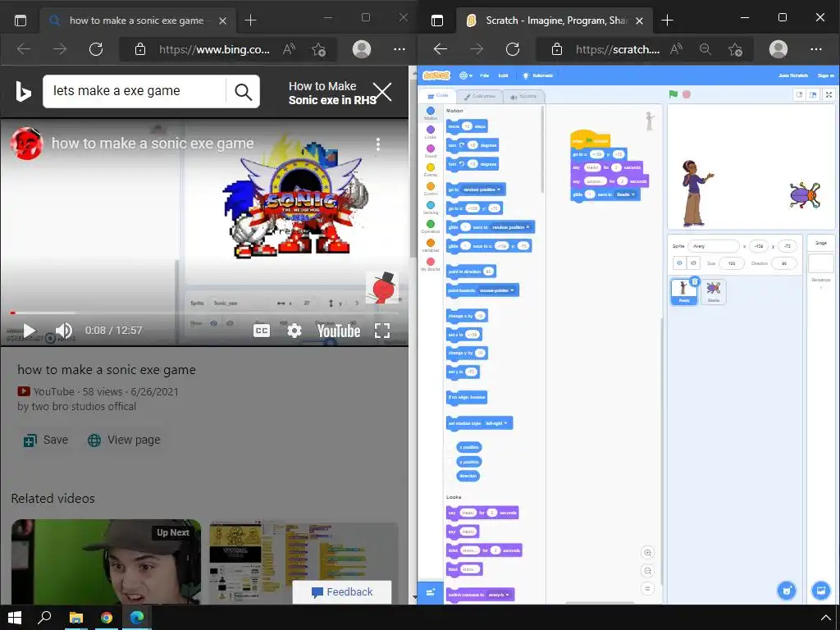Click Sign in link in Scratch

(x=825, y=75)
